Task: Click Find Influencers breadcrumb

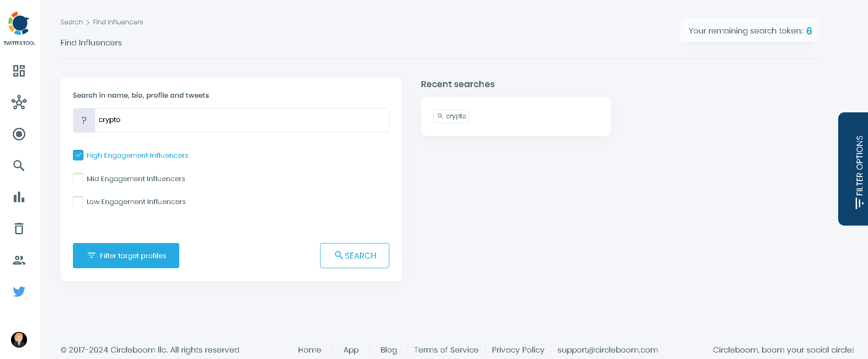Action: click(x=118, y=22)
